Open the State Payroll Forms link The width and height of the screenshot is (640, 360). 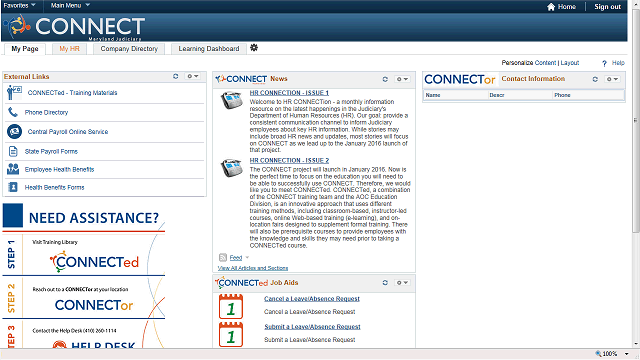pyautogui.click(x=51, y=151)
